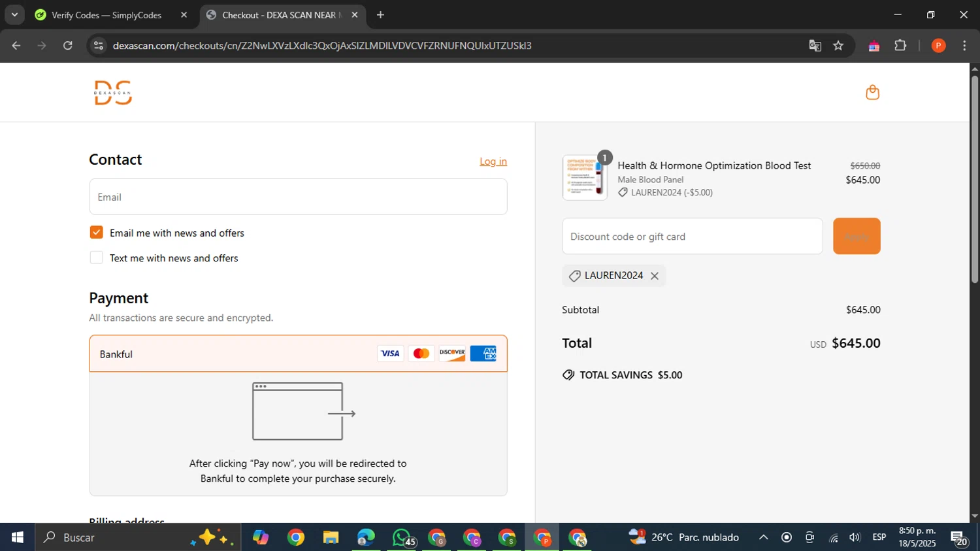Open the volume control in tray
Image resolution: width=980 pixels, height=551 pixels.
pyautogui.click(x=855, y=537)
